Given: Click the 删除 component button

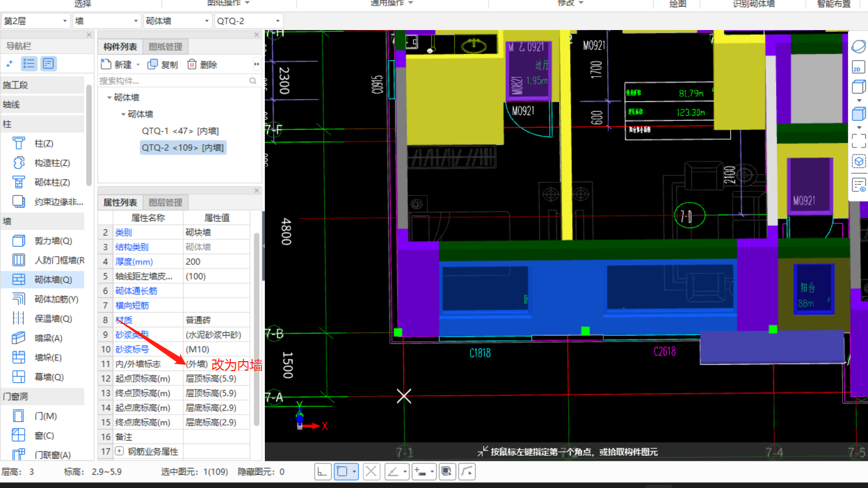Looking at the screenshot, I should (202, 65).
